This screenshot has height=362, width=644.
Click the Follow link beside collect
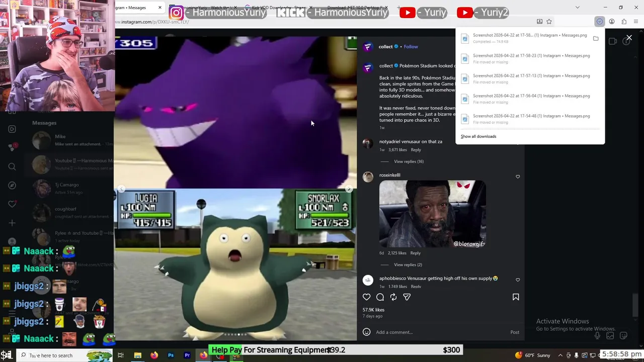coord(411,47)
